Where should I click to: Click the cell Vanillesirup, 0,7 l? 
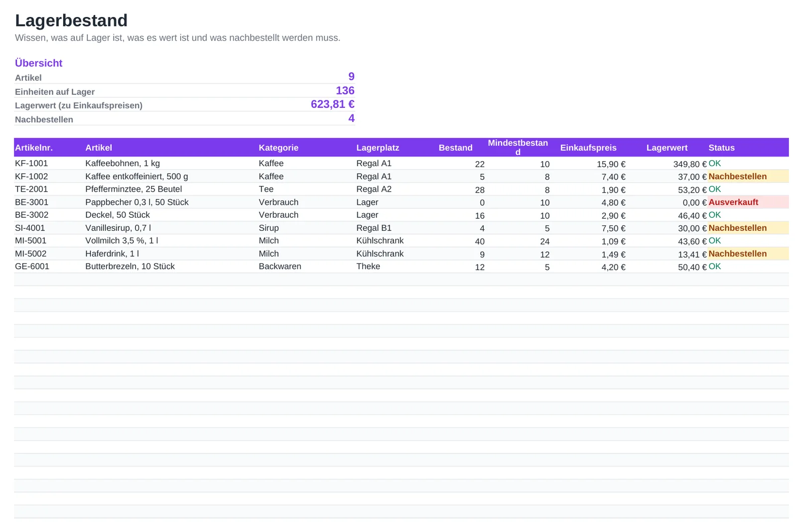pos(118,228)
